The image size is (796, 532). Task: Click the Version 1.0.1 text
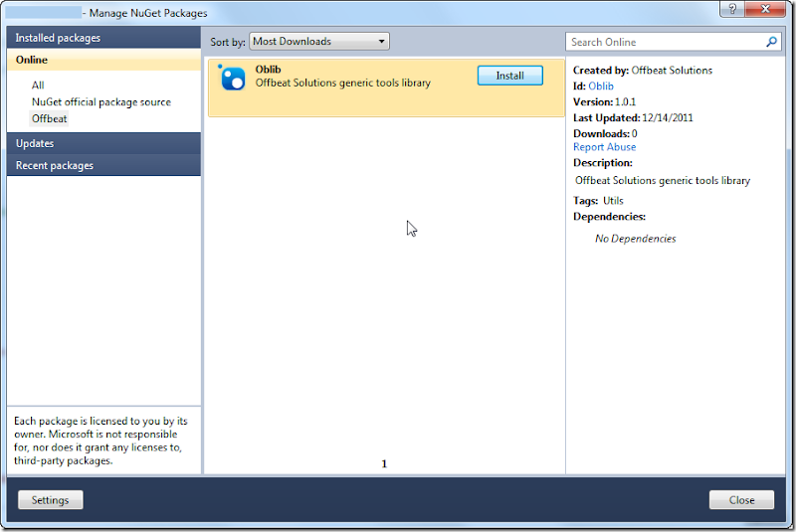pos(604,102)
